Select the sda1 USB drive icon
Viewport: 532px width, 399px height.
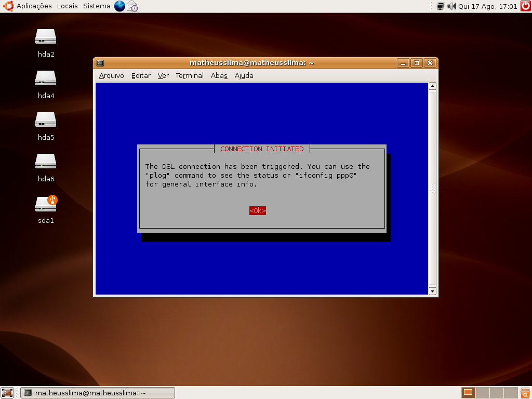46,204
